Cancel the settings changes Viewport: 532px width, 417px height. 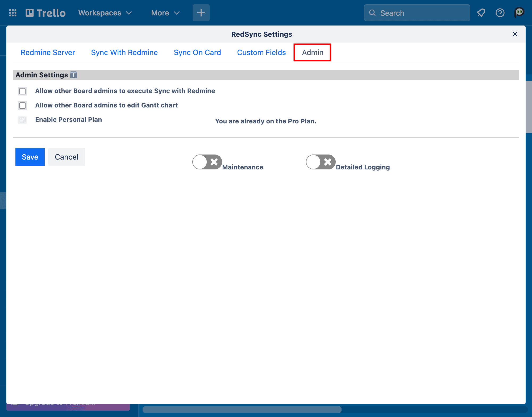point(66,157)
